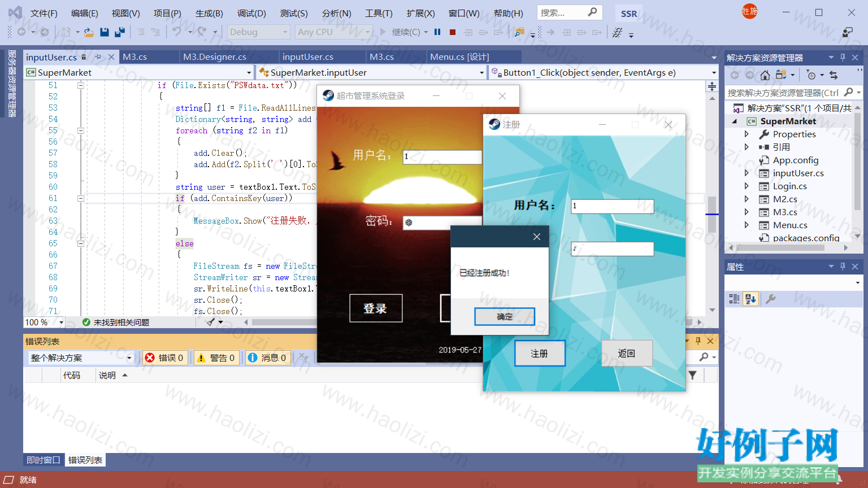Screen dimensions: 868x488
Task: Expand the Properties node in Solution Explorer
Action: click(747, 134)
